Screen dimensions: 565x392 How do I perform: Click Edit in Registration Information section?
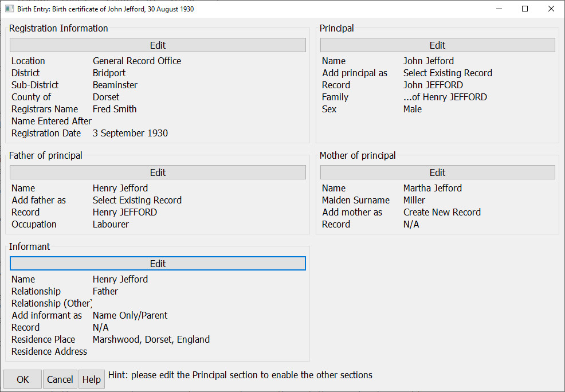(158, 45)
